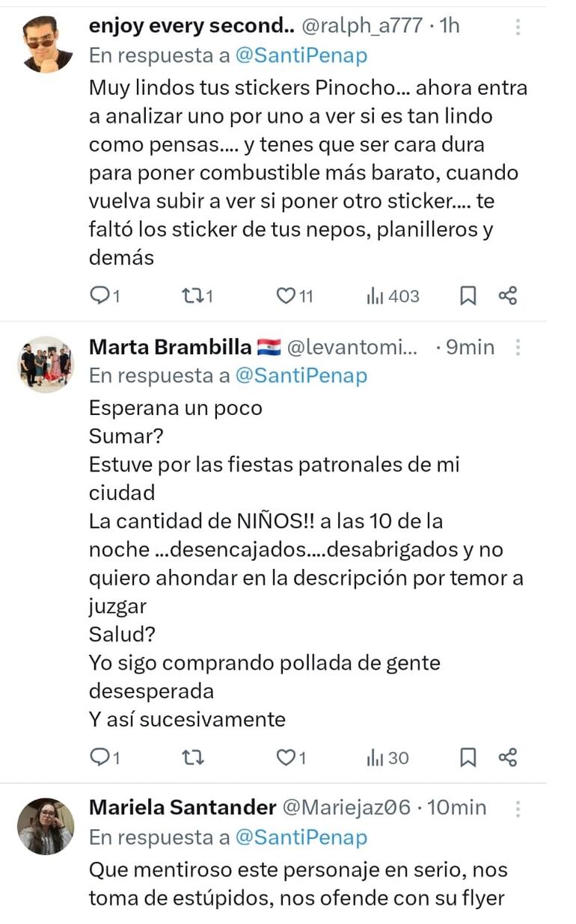
Task: Bookmark ralph_a777's tweet
Action: coord(468,297)
